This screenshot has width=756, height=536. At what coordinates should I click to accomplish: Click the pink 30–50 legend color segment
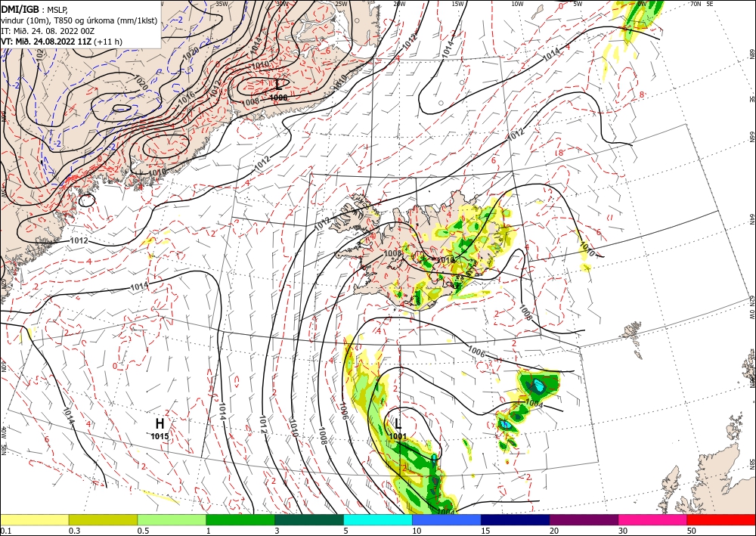click(x=653, y=519)
